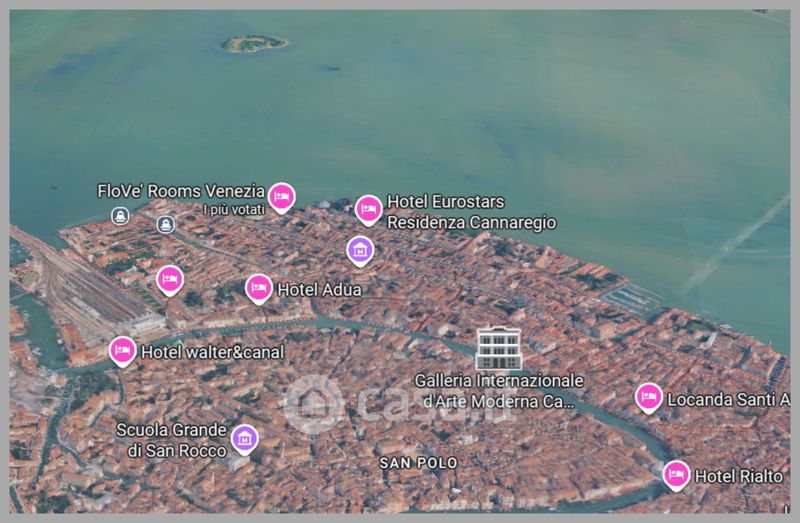The image size is (800, 523).
Task: Select the unlabeled hotel pin near train station
Action: (170, 278)
